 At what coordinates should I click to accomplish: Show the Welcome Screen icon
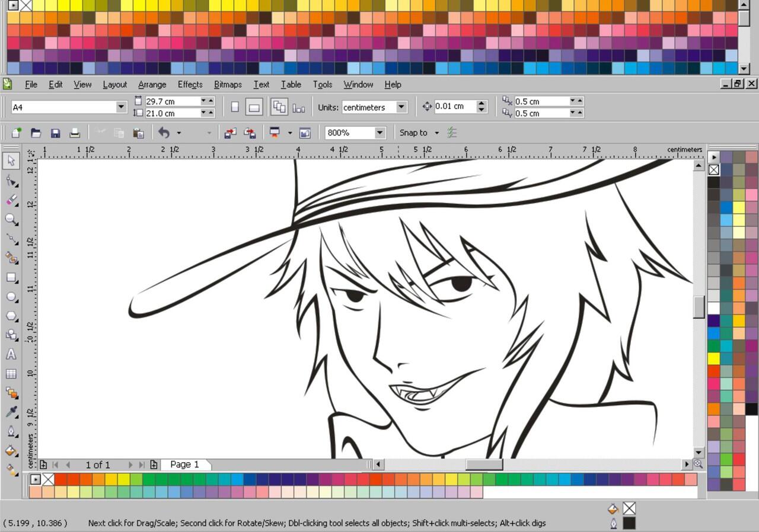point(305,133)
